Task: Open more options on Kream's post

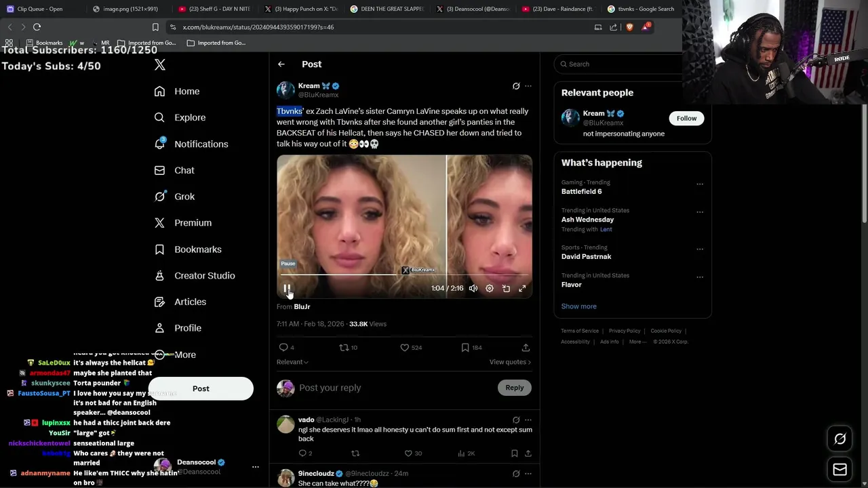Action: [528, 86]
